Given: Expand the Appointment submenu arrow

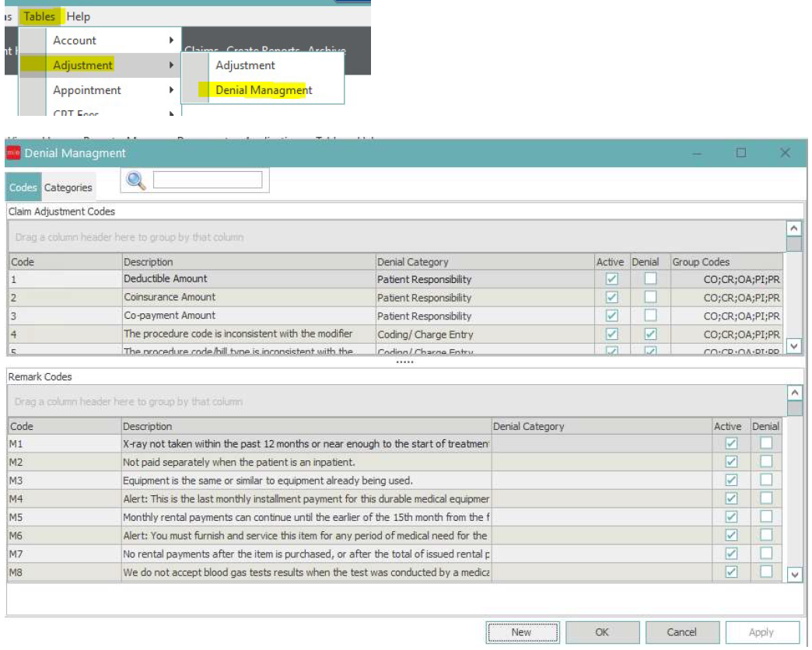Looking at the screenshot, I should (x=170, y=90).
